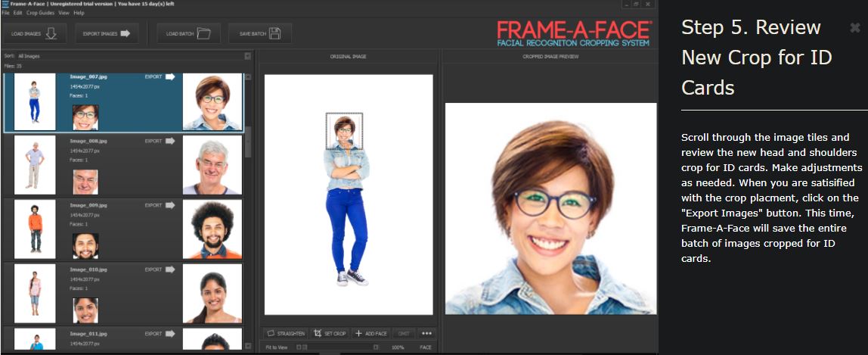868x355 pixels.
Task: Open the Crop Guides menu
Action: [x=40, y=12]
